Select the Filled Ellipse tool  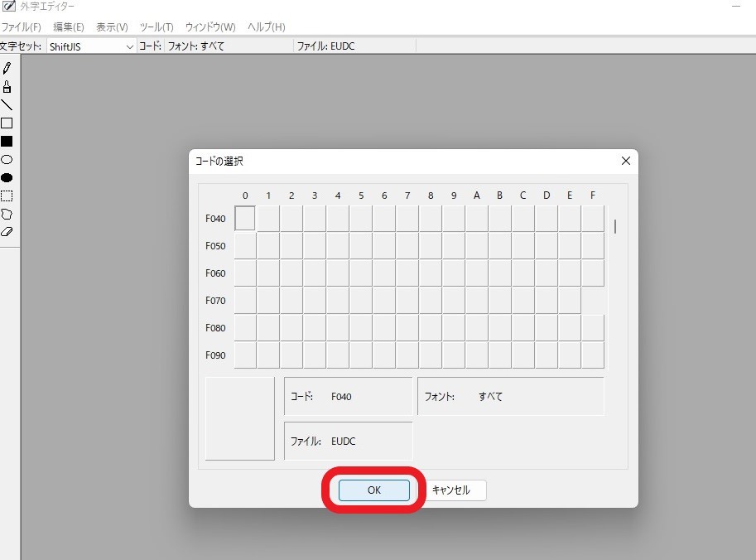7,177
